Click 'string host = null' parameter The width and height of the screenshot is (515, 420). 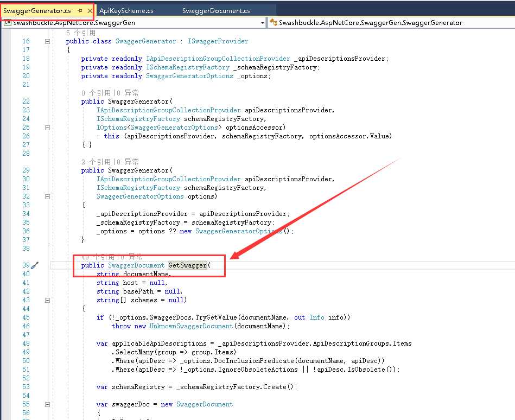point(130,283)
